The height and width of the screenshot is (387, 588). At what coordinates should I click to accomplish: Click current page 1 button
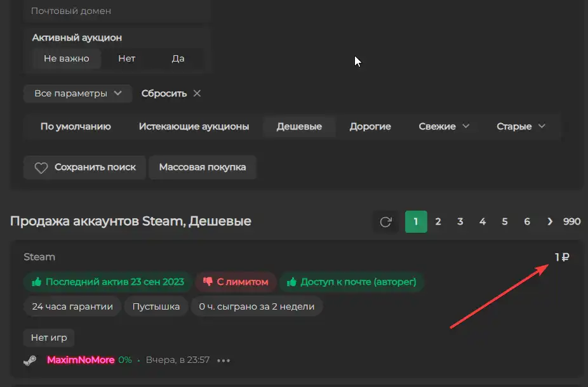(416, 222)
